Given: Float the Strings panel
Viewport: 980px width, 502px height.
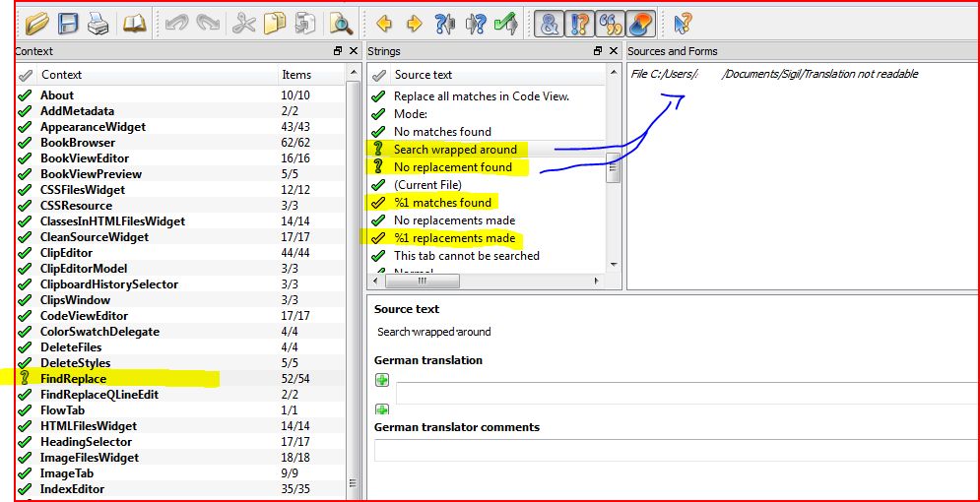Looking at the screenshot, I should pyautogui.click(x=598, y=51).
